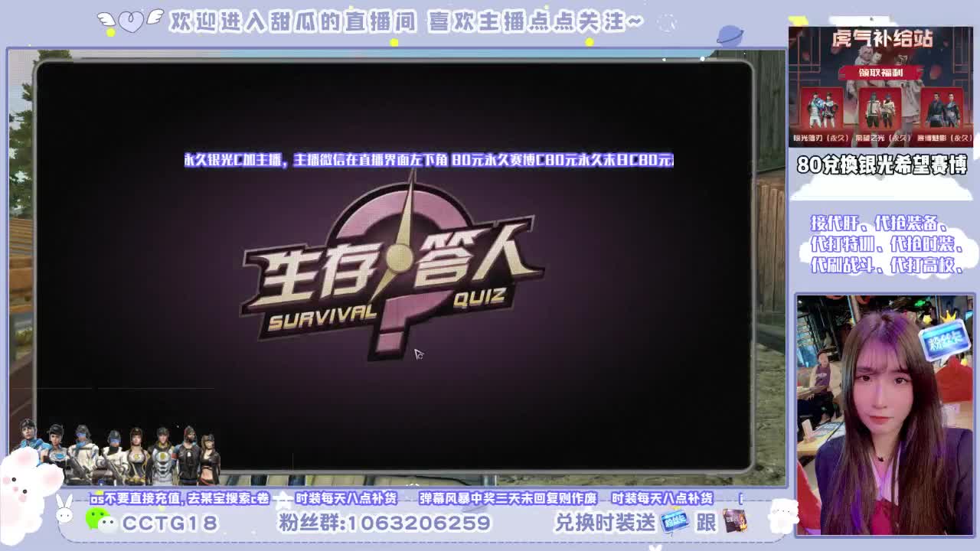Click the 兑换时装送 text

click(x=606, y=523)
